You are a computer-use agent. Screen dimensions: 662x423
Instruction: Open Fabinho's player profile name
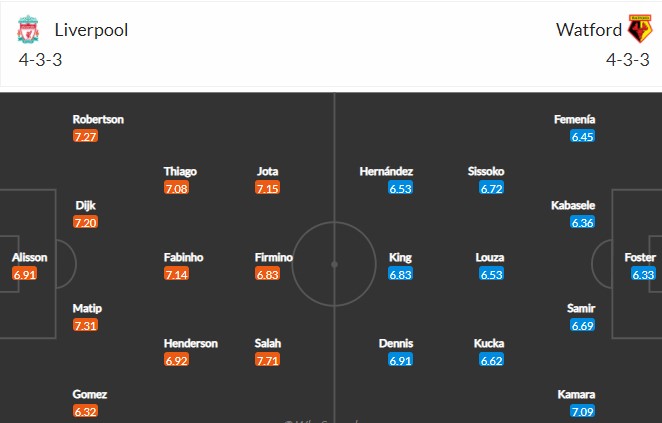coord(184,257)
